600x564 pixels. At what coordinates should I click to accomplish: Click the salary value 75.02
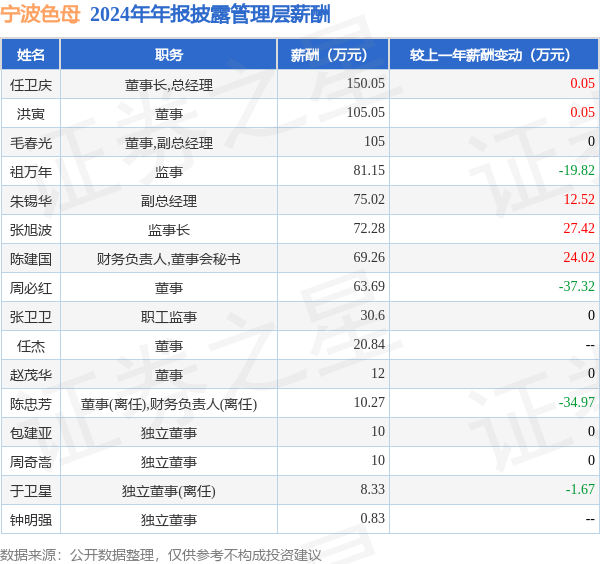coord(369,199)
